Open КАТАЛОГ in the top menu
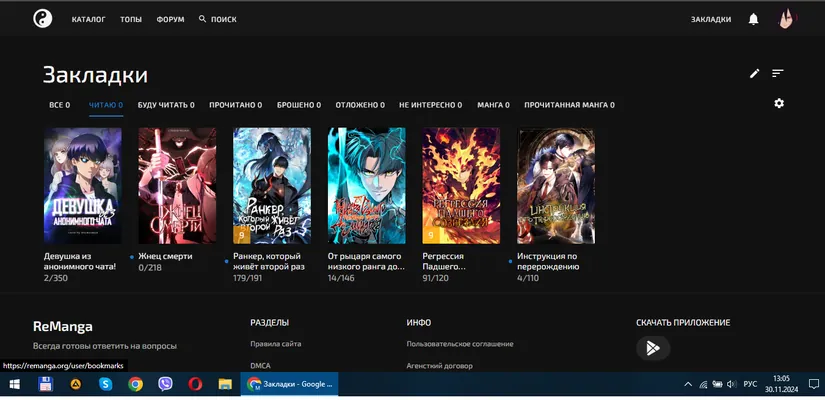Viewport: 825px width, 400px height. point(88,19)
